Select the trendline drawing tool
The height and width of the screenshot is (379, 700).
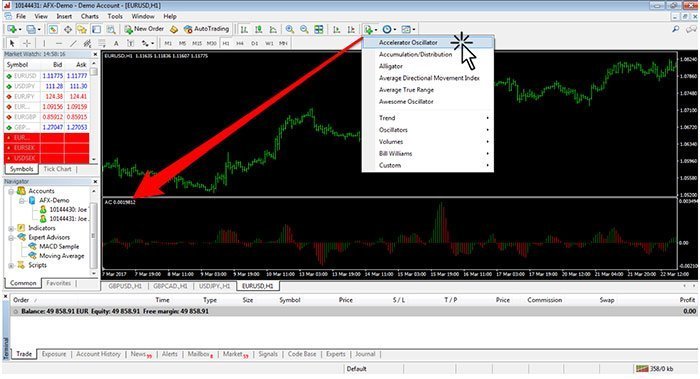pyautogui.click(x=73, y=43)
